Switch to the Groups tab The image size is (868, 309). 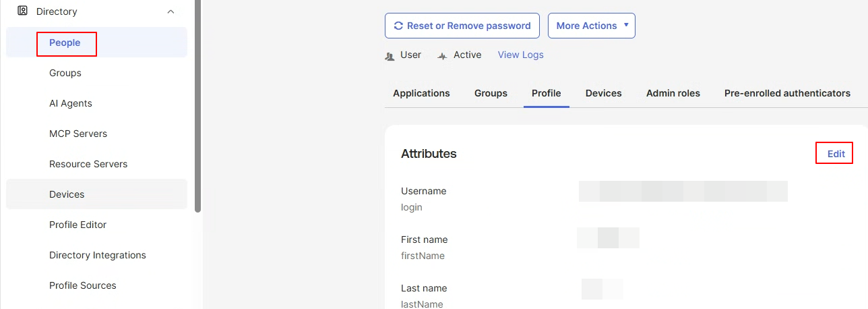coord(491,93)
